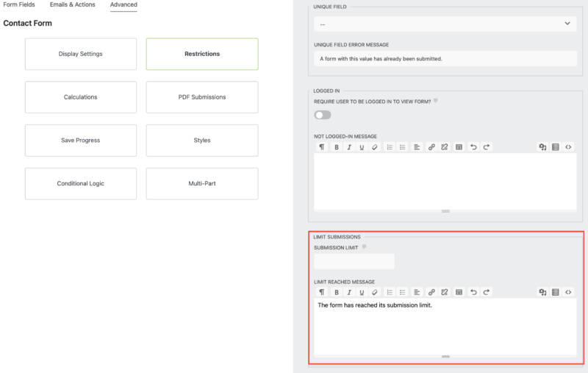Select the PDF Submissions panel
Screen dimensions: 588x373
point(202,97)
